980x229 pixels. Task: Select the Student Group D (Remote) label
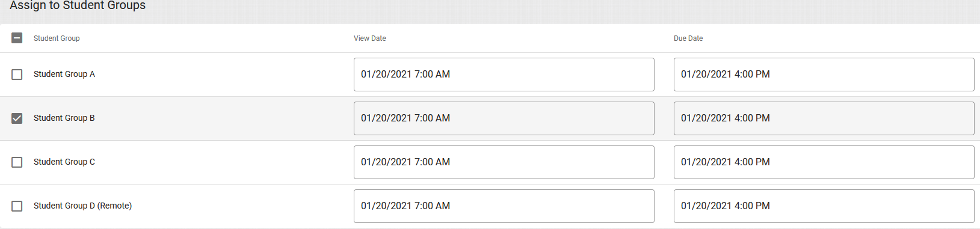(82, 206)
